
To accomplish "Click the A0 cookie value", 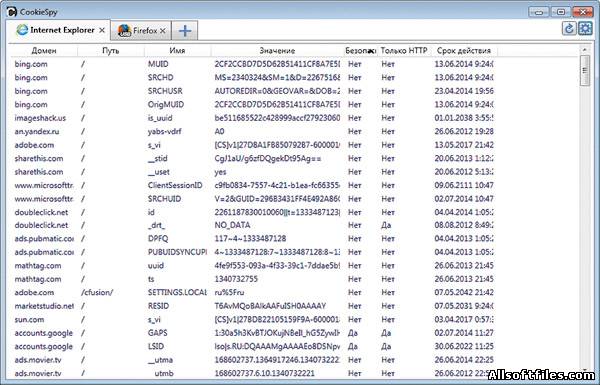I will click(219, 131).
